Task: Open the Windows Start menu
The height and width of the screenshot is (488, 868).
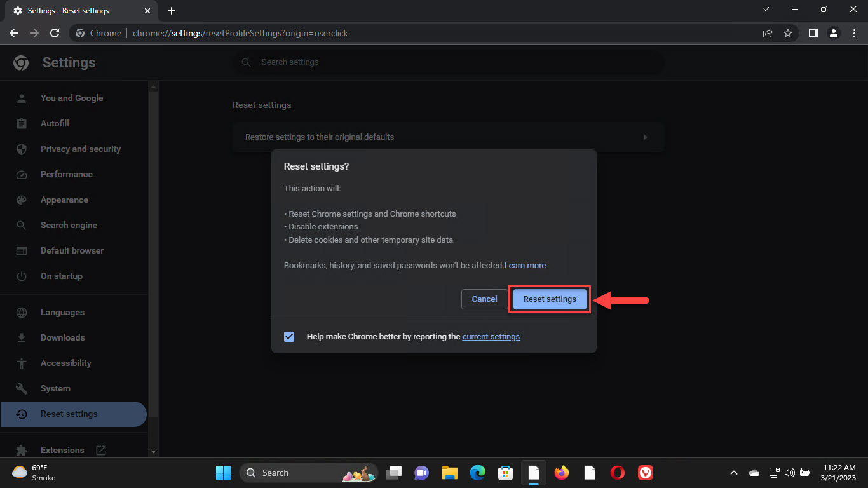Action: (x=223, y=473)
